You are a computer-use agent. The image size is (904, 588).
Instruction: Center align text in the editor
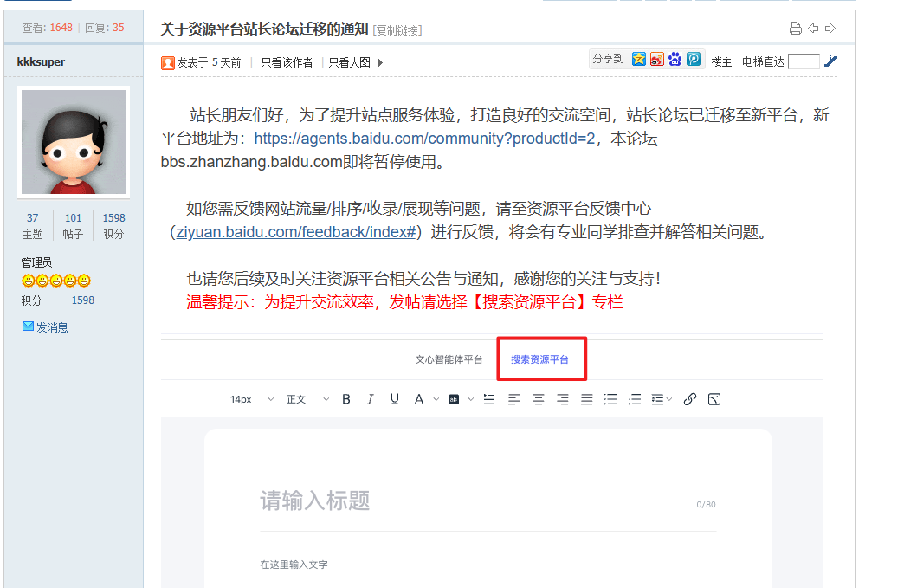pos(538,399)
